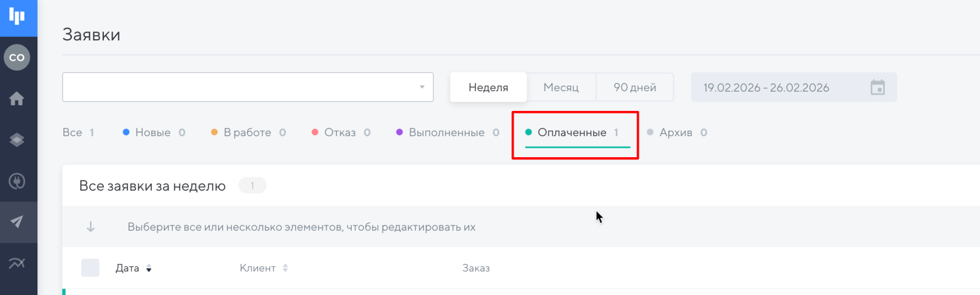
Task: Switch to the Выполненные tab
Action: [446, 133]
